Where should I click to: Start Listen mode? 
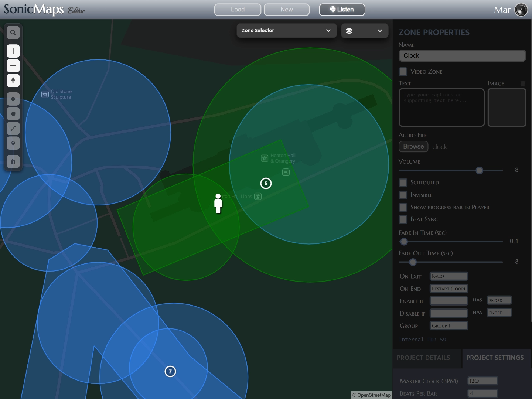point(342,10)
